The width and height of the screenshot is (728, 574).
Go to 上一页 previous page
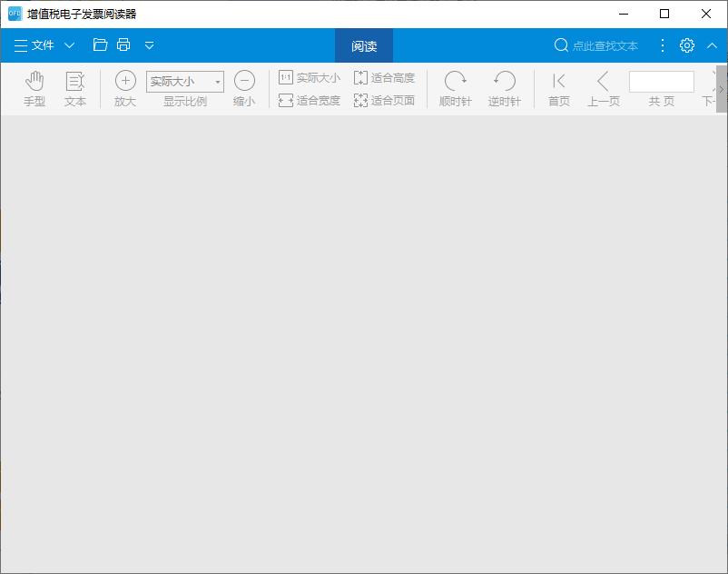603,89
